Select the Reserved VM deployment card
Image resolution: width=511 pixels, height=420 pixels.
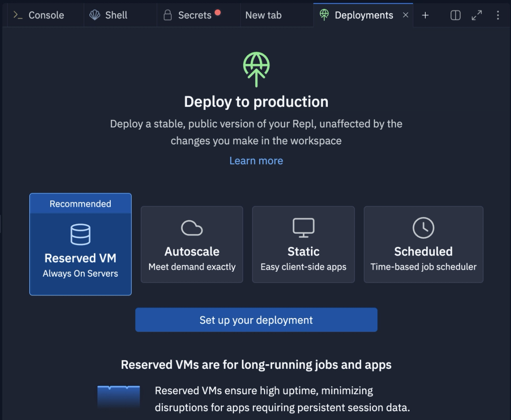tap(80, 244)
